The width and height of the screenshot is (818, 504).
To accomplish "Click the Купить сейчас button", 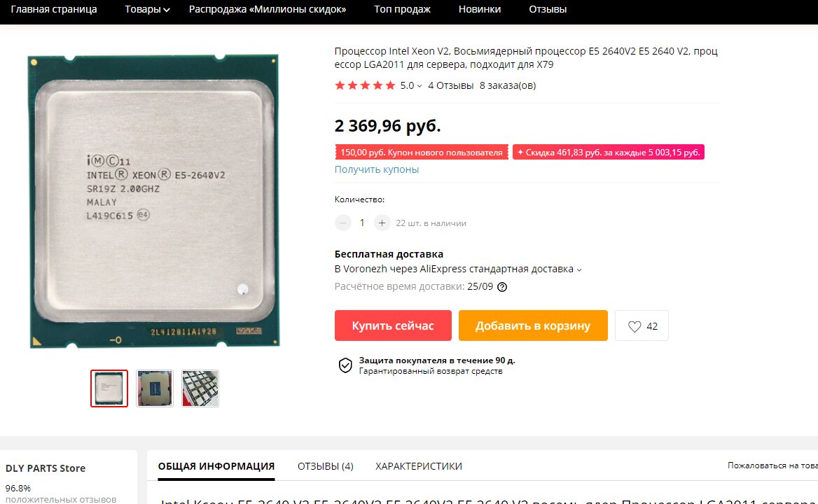I will 393,325.
